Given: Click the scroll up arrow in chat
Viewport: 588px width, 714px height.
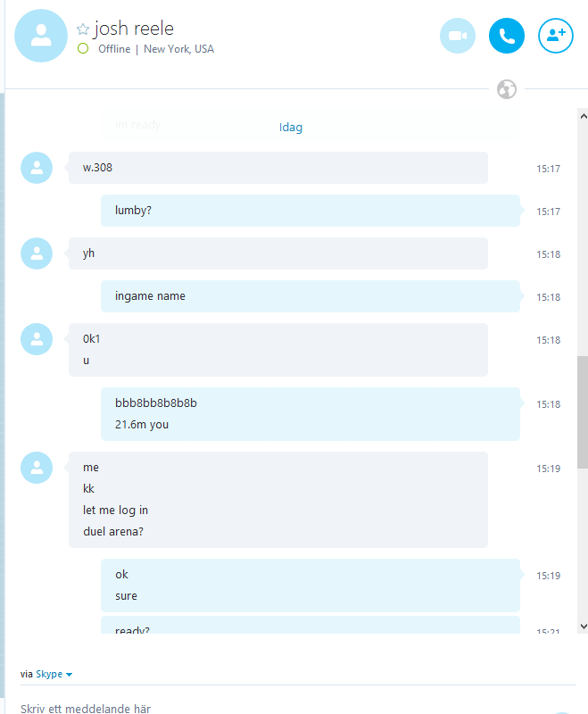Looking at the screenshot, I should [584, 116].
